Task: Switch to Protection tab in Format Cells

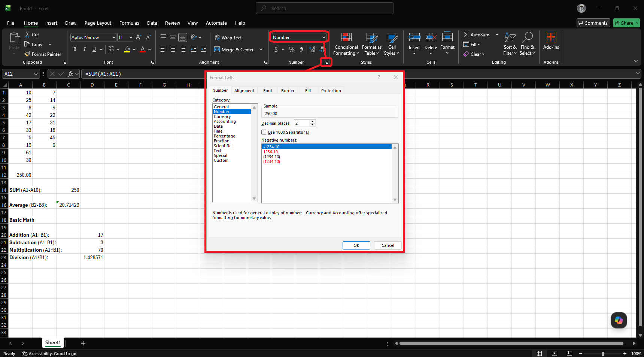Action: point(331,91)
